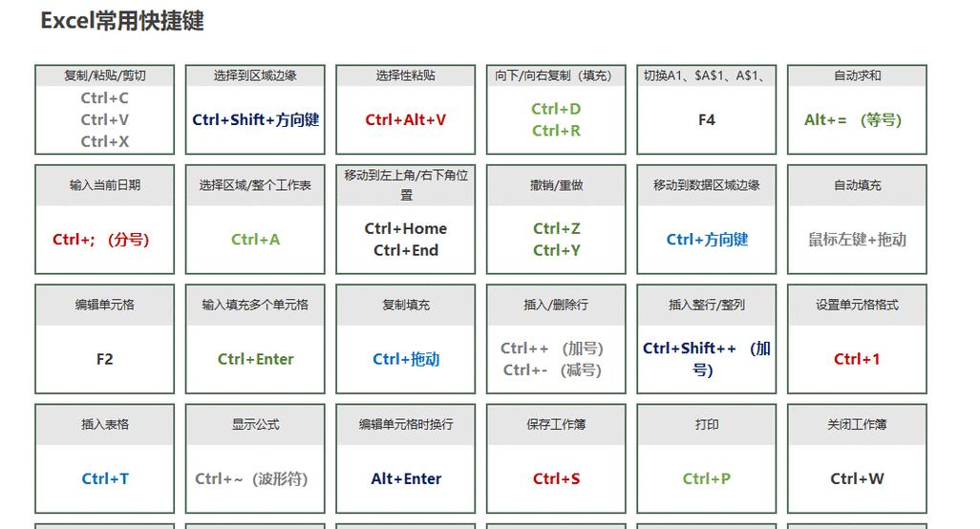Click the 'Ctrl+~ (波形符)' shortcut
The width and height of the screenshot is (980, 529).
tap(251, 479)
